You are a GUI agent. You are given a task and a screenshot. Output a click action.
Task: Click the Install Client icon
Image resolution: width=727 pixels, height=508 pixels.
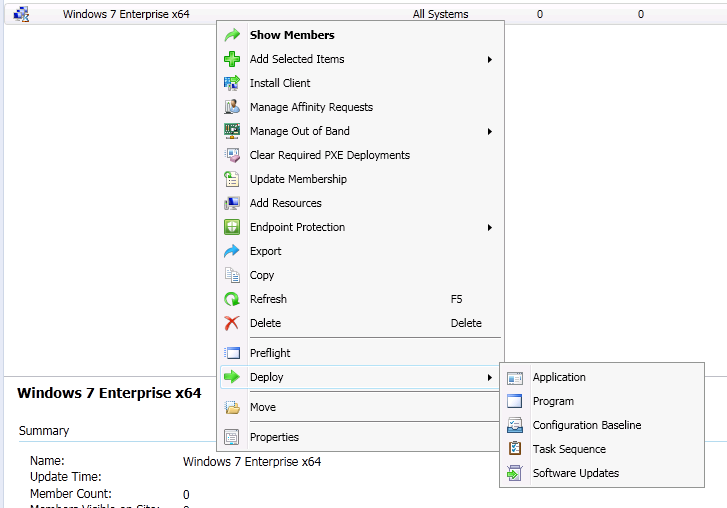pos(232,83)
